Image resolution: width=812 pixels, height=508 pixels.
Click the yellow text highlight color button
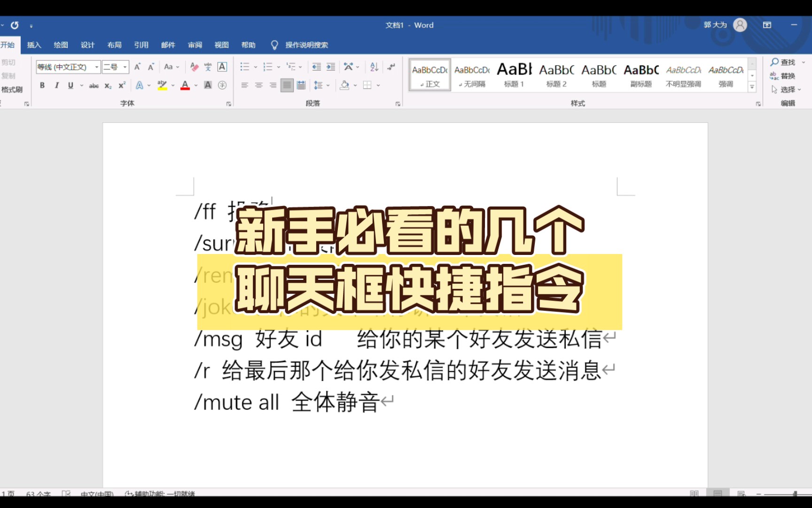pyautogui.click(x=162, y=85)
